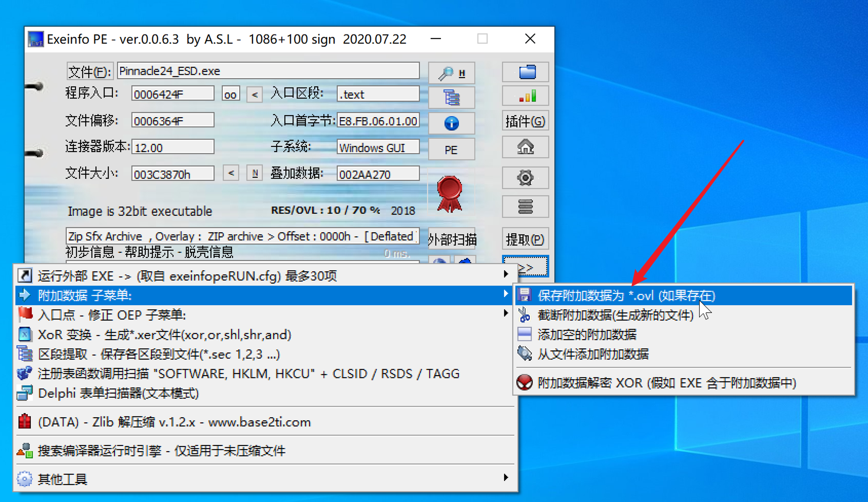Click the compiler runtime search icon

tap(25, 450)
